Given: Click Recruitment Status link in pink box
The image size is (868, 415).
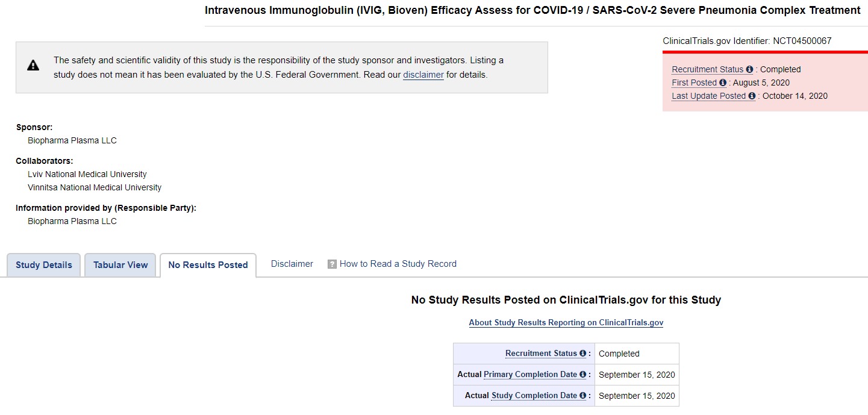Looking at the screenshot, I should coord(708,69).
